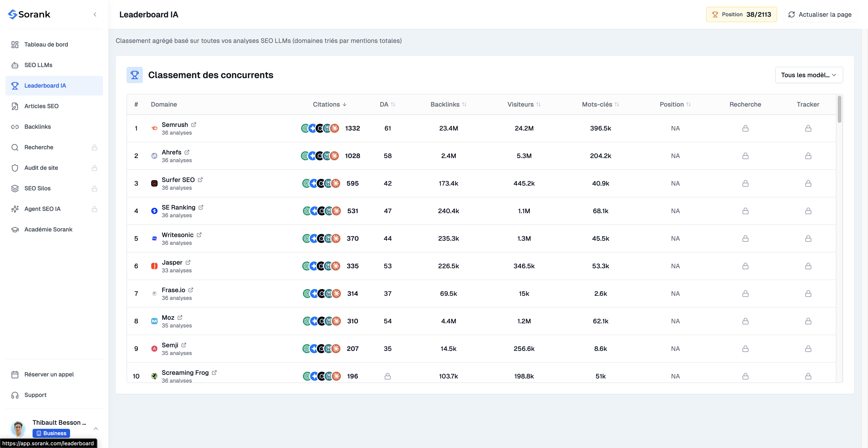Click Ahrefs Tracker lock icon
Screen dimensions: 868x448
click(x=808, y=156)
